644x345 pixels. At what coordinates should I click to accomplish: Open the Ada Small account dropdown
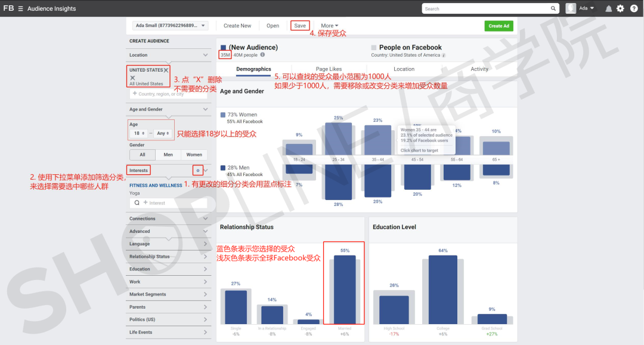click(x=170, y=26)
